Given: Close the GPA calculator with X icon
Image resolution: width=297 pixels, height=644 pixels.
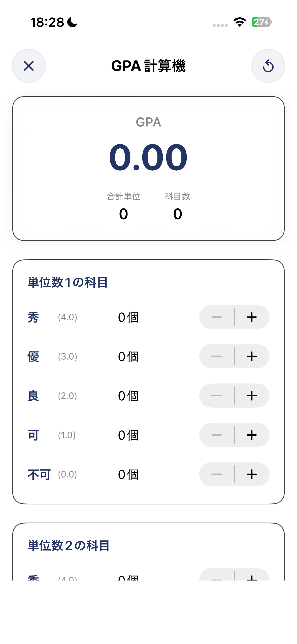Looking at the screenshot, I should point(29,66).
